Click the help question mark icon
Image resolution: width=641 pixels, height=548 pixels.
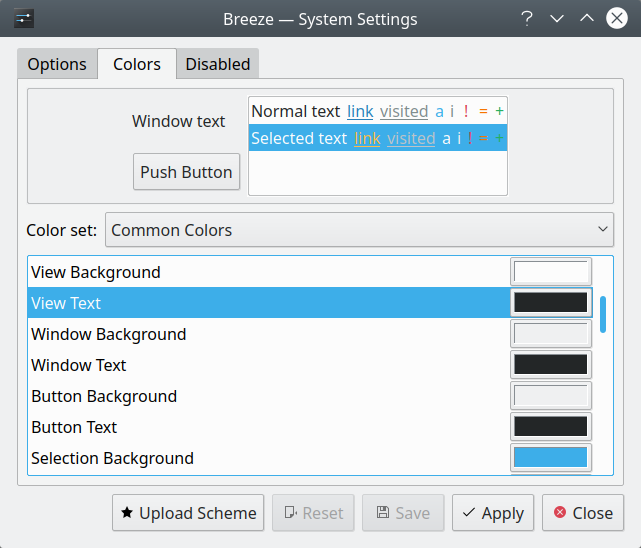(527, 19)
